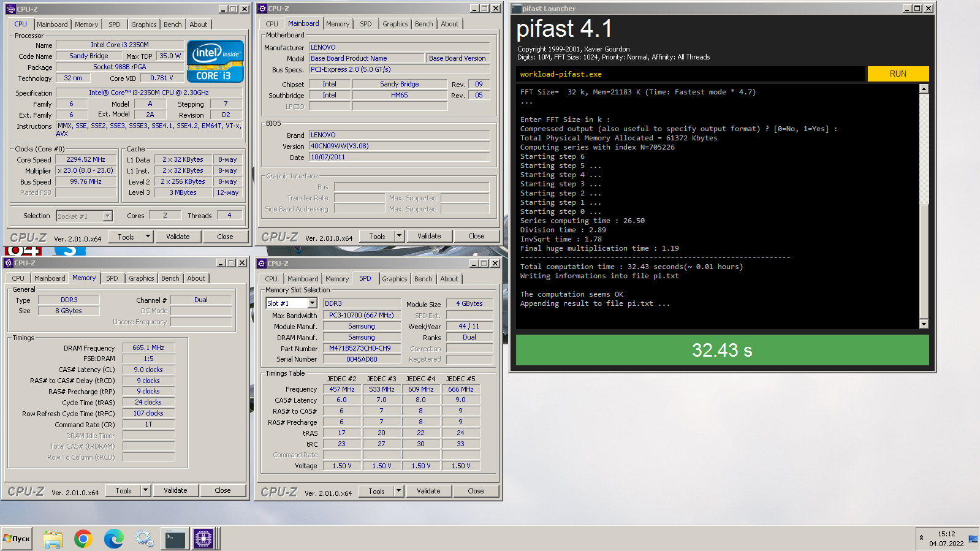Expand Tools dropdown arrow in SPD window
Image resolution: width=980 pixels, height=551 pixels.
(398, 491)
